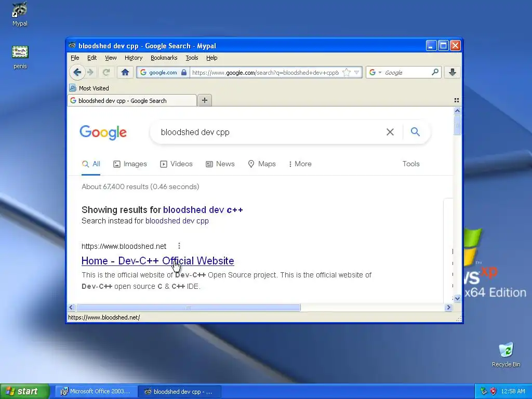Click the https://www.bloodshed.net URL text
This screenshot has width=532, height=399.
point(124,246)
